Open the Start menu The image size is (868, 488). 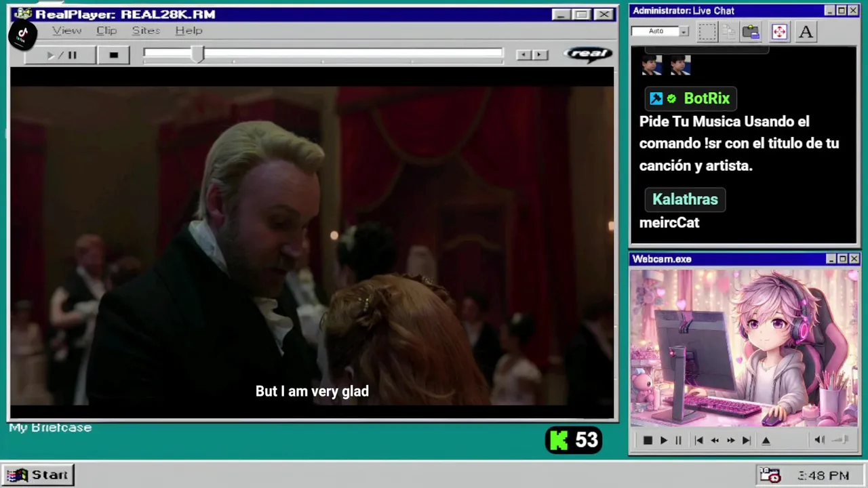click(x=37, y=474)
